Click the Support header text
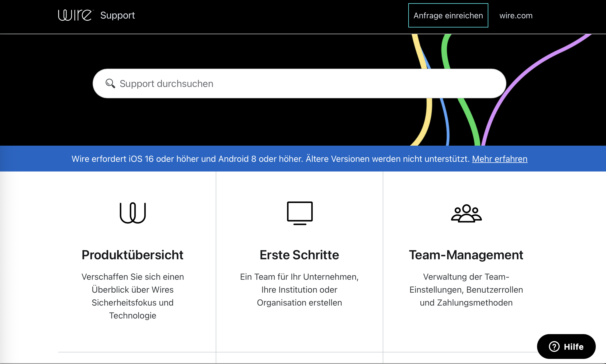606x364 pixels. tap(117, 15)
